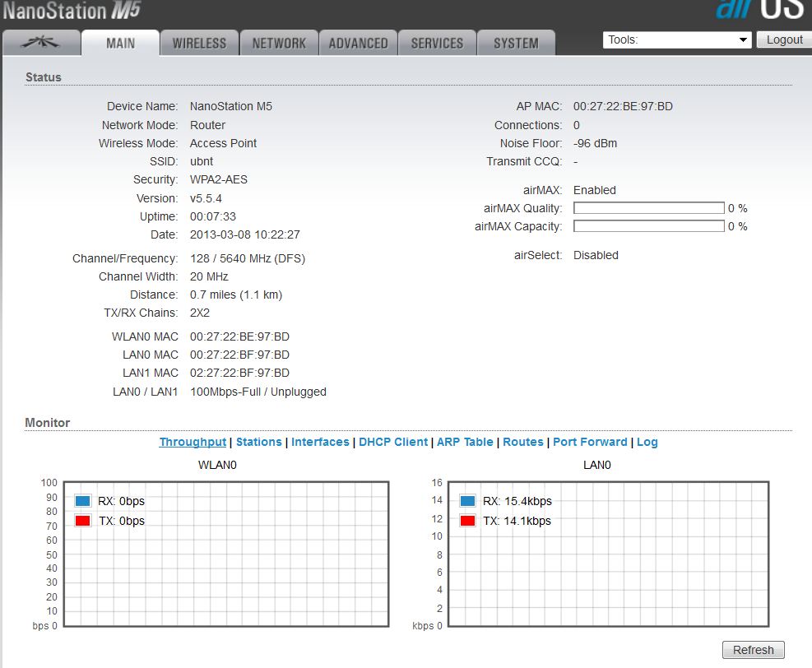Click the airOS logo
This screenshot has height=668, width=812.
759,9
